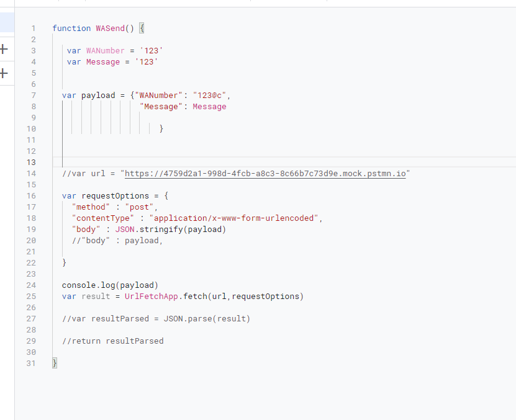
Task: Click line number 25 in the gutter
Action: [31, 297]
